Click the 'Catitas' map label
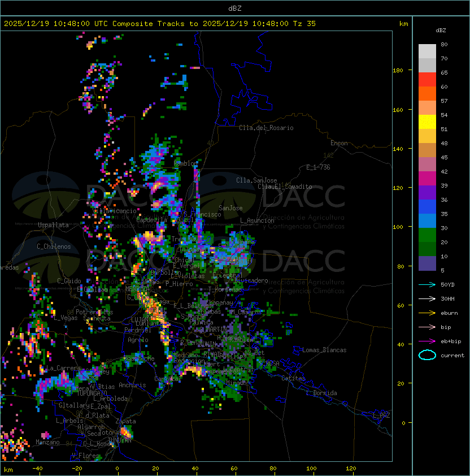 pyautogui.click(x=293, y=378)
